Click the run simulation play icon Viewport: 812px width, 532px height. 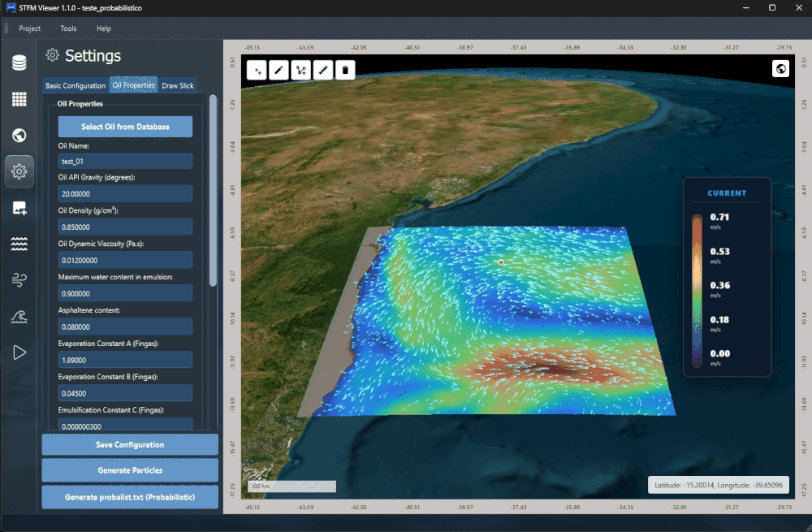tap(19, 353)
